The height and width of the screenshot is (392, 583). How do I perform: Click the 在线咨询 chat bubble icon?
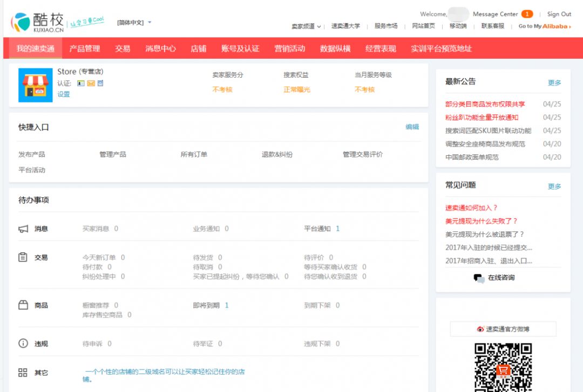[479, 278]
